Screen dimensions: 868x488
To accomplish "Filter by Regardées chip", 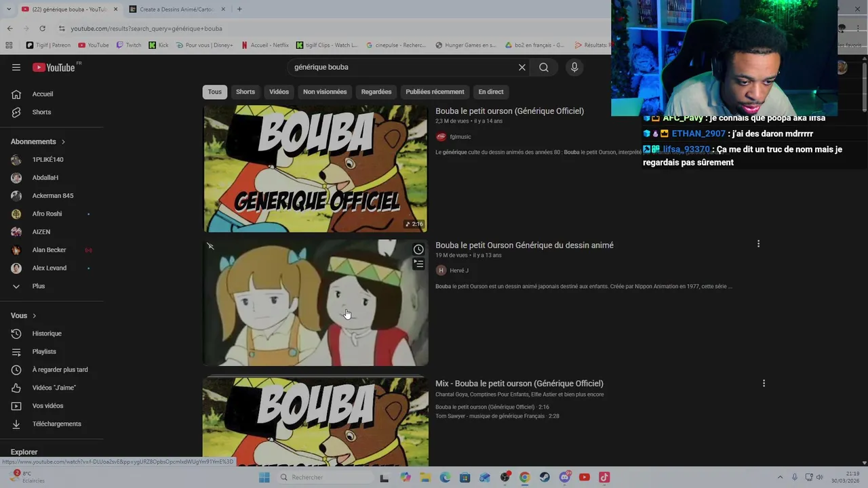I will pyautogui.click(x=376, y=91).
